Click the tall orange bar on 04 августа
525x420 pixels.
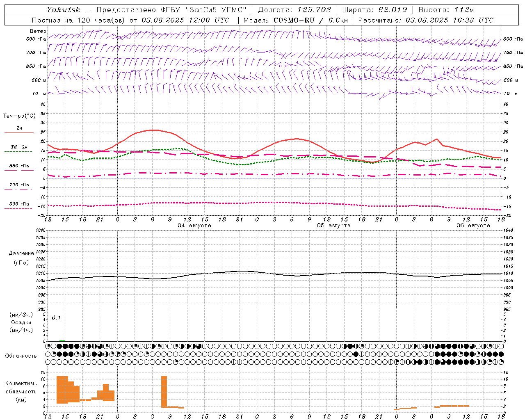click(x=164, y=392)
